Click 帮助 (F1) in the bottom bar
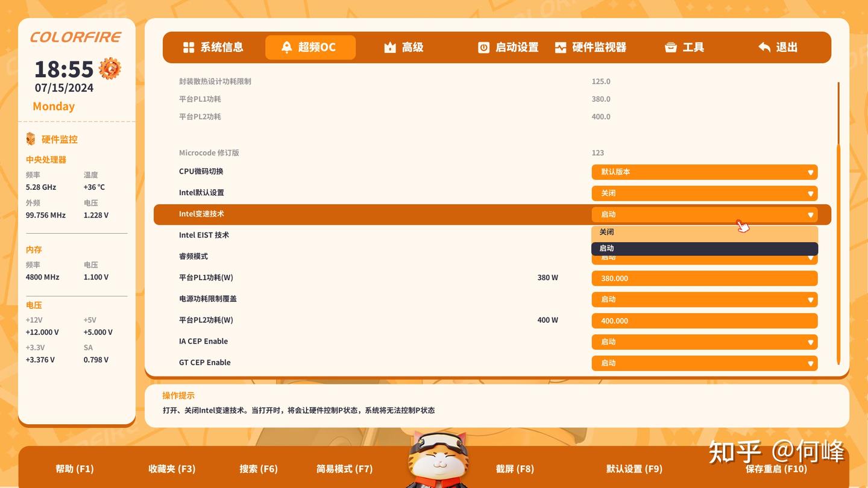This screenshot has height=488, width=868. [x=74, y=468]
